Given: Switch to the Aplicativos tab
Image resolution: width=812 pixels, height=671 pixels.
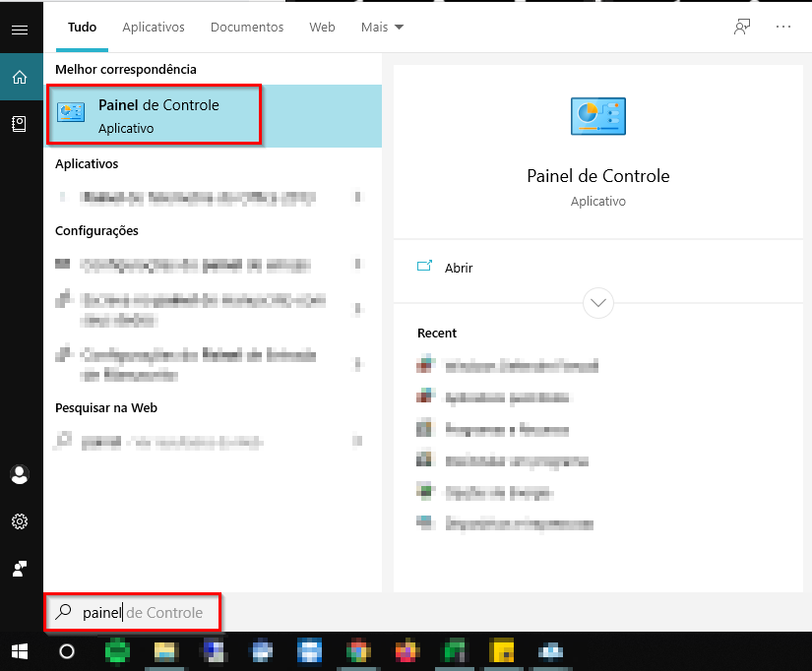Looking at the screenshot, I should [x=154, y=27].
